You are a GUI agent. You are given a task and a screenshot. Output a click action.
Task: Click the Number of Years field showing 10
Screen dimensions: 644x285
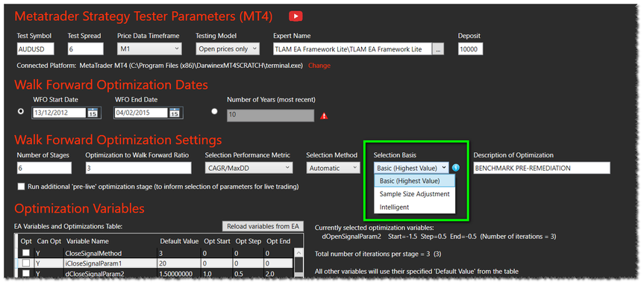click(271, 116)
